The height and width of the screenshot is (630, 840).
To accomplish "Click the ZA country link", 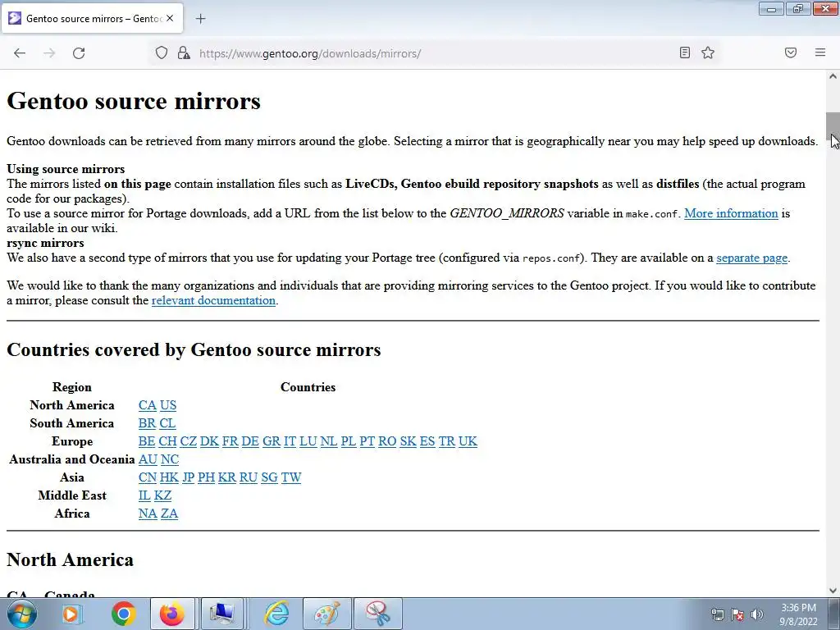I will pyautogui.click(x=169, y=514).
